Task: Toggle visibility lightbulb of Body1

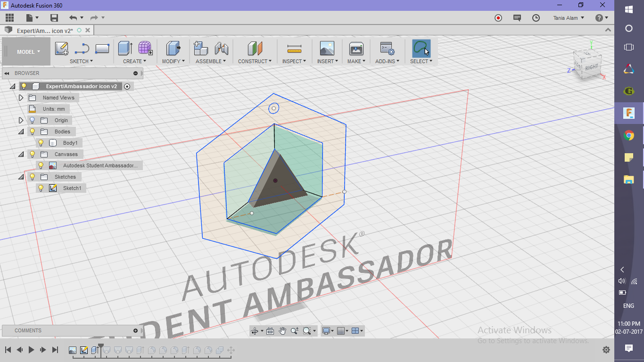Action: (x=41, y=143)
